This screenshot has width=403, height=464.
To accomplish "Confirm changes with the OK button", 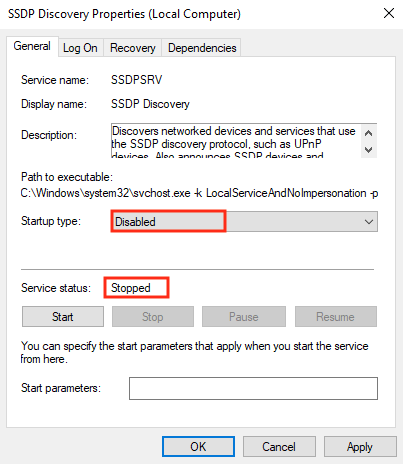I will (x=198, y=447).
